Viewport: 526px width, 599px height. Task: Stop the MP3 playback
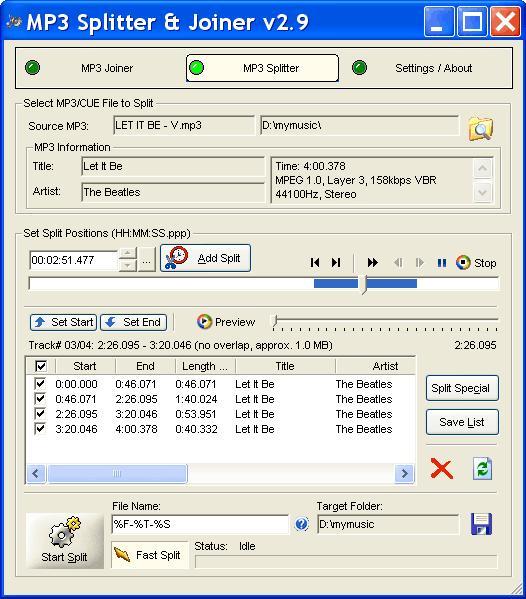(476, 263)
